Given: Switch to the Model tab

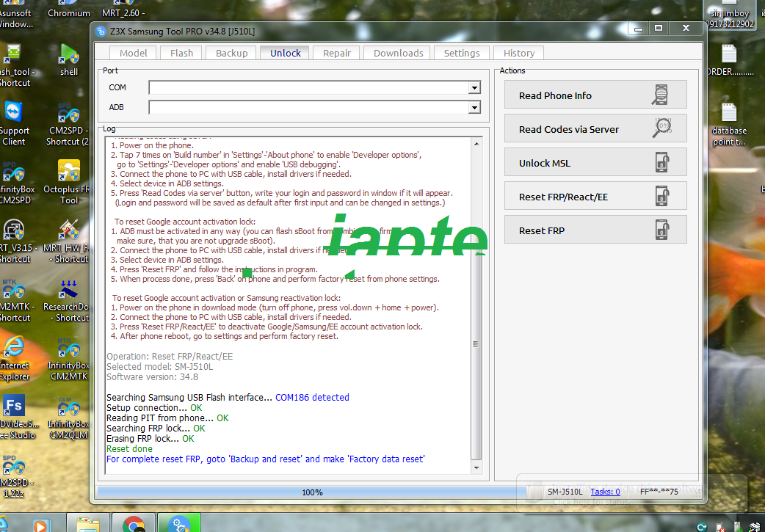Looking at the screenshot, I should 133,53.
